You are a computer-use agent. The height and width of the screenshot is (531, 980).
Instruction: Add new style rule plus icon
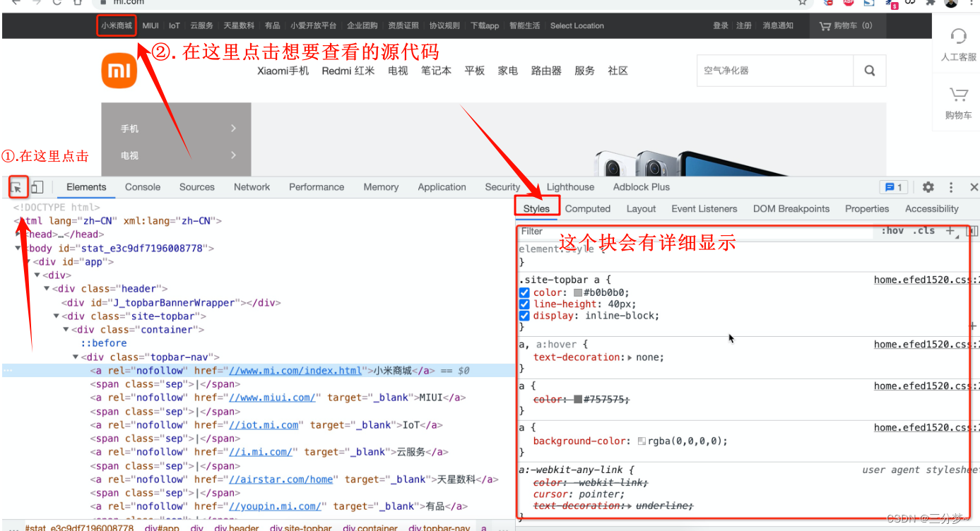[x=950, y=231]
